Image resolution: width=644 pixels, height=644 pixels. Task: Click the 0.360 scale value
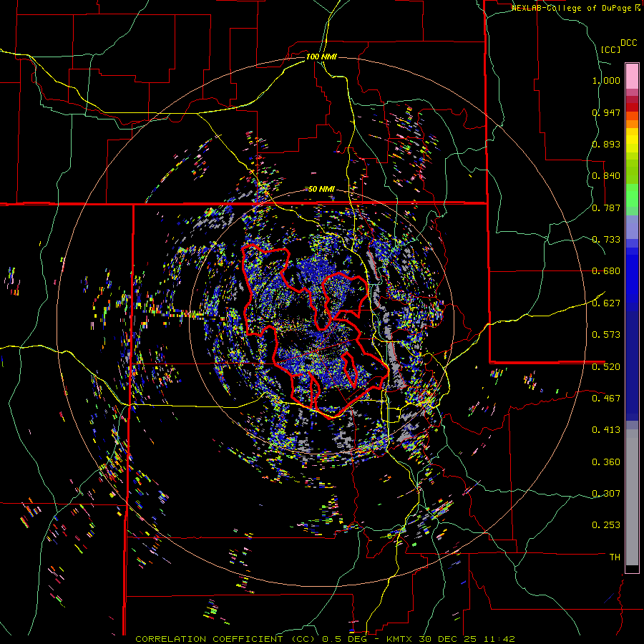point(606,462)
